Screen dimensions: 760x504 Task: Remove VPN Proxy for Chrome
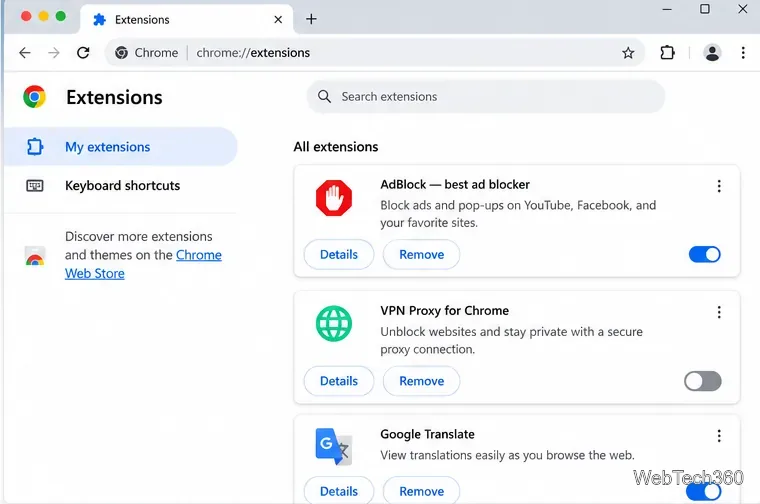[421, 381]
